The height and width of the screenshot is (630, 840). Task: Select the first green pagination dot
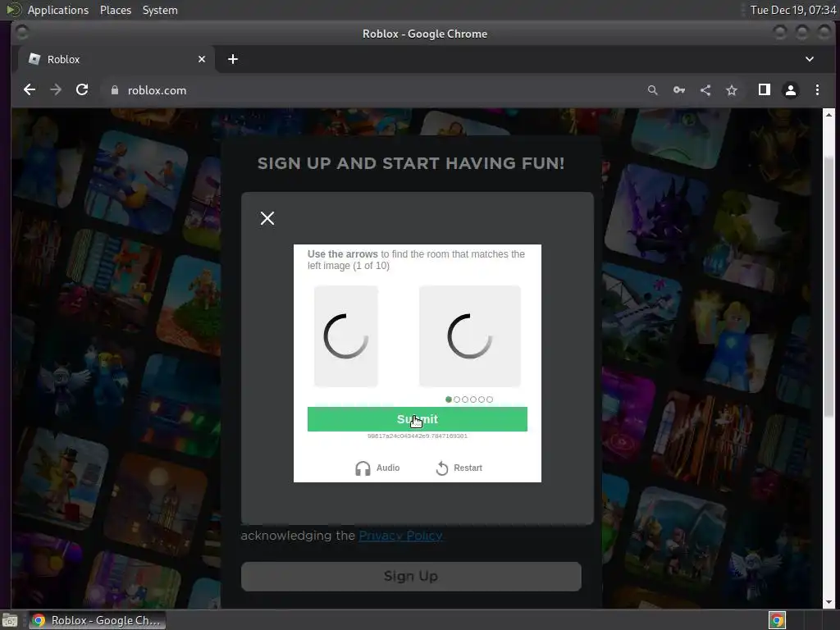(x=449, y=399)
